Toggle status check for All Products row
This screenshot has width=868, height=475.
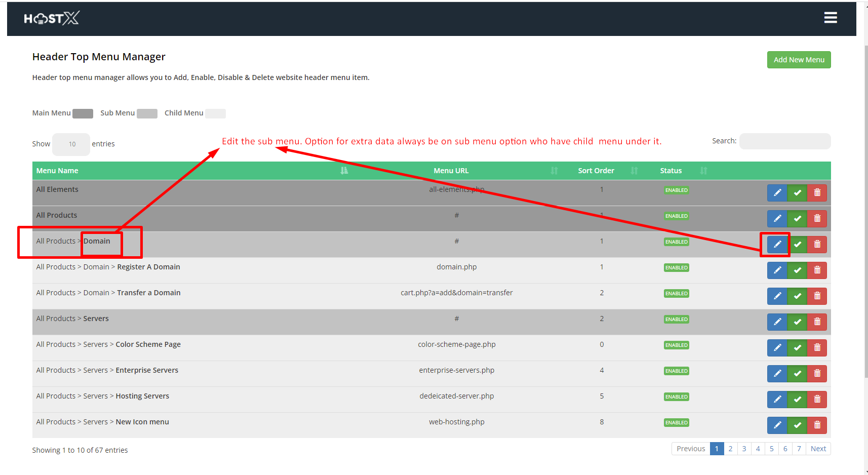(x=797, y=219)
